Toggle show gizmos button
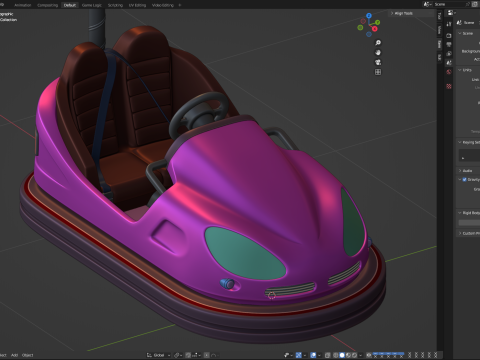 [x=299, y=355]
